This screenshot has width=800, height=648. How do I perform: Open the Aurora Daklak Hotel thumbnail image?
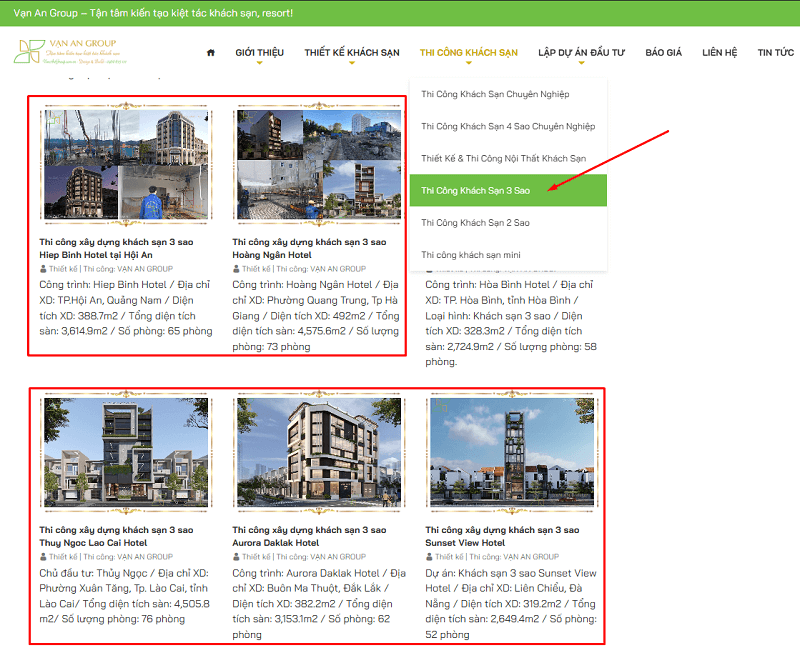(319, 452)
